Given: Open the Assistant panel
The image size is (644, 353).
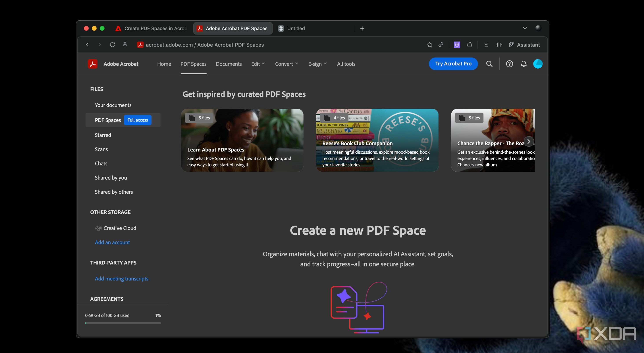Looking at the screenshot, I should click(524, 45).
